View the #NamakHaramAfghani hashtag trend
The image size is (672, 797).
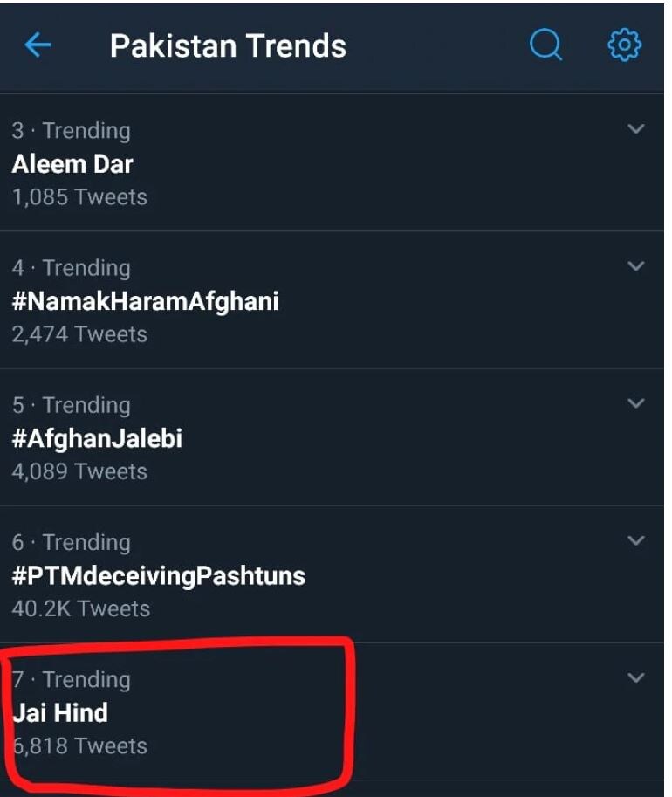click(x=145, y=301)
